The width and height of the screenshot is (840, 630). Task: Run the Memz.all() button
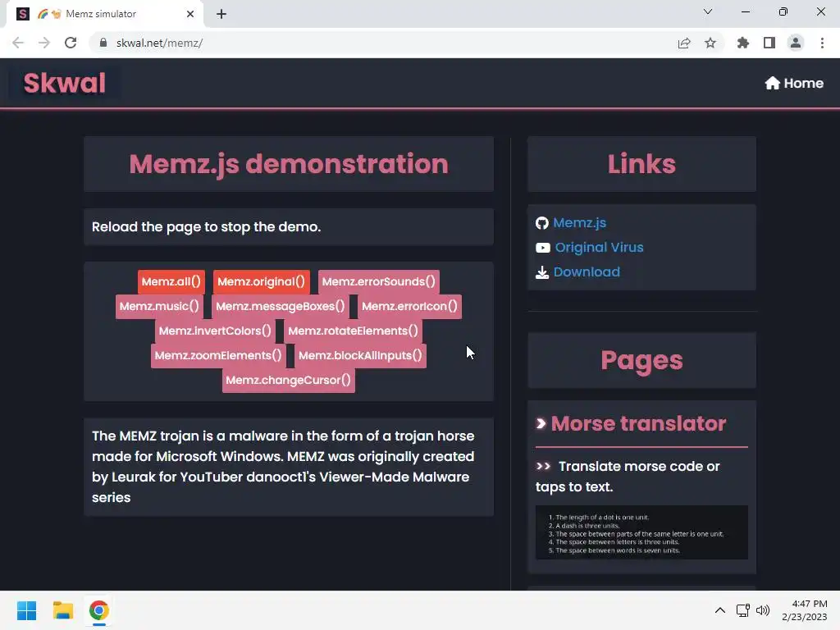pos(171,282)
